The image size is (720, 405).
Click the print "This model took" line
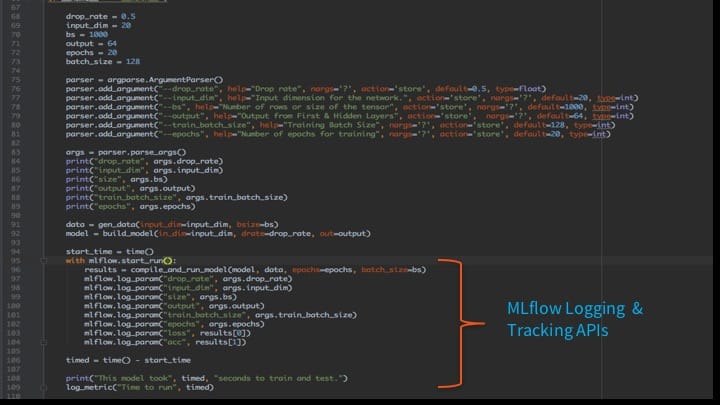pos(207,378)
